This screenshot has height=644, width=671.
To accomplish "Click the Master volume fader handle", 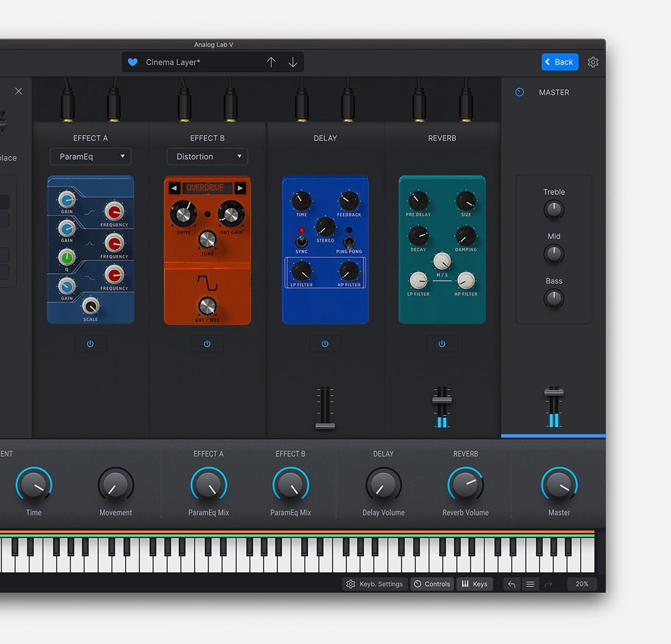I will 554,392.
